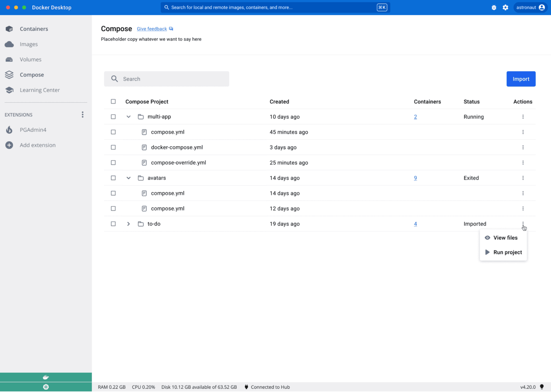Open the Learning Center graduation cap icon
This screenshot has width=551, height=392.
click(x=9, y=90)
